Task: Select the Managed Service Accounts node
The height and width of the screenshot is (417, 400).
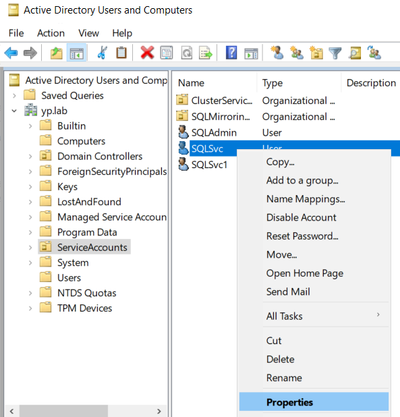Action: tap(112, 217)
